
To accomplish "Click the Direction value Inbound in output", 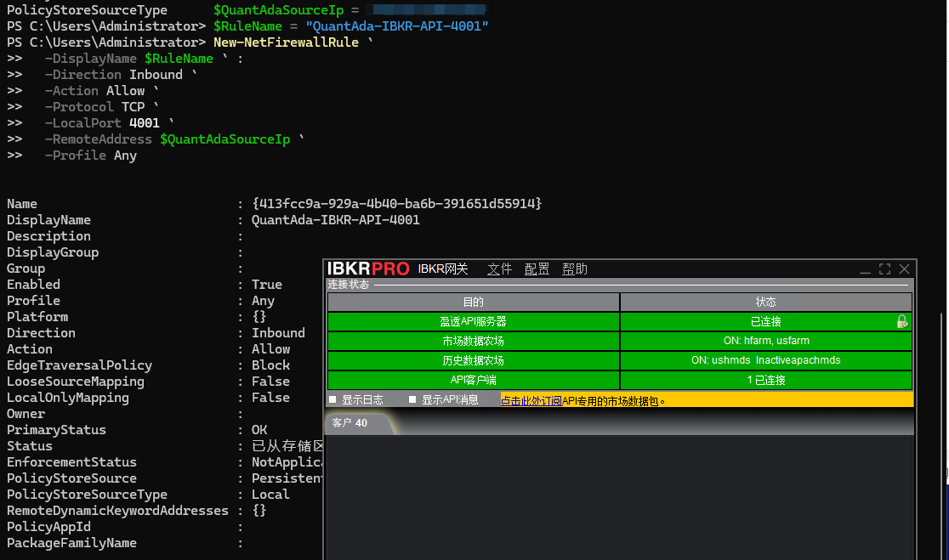I will coord(278,332).
